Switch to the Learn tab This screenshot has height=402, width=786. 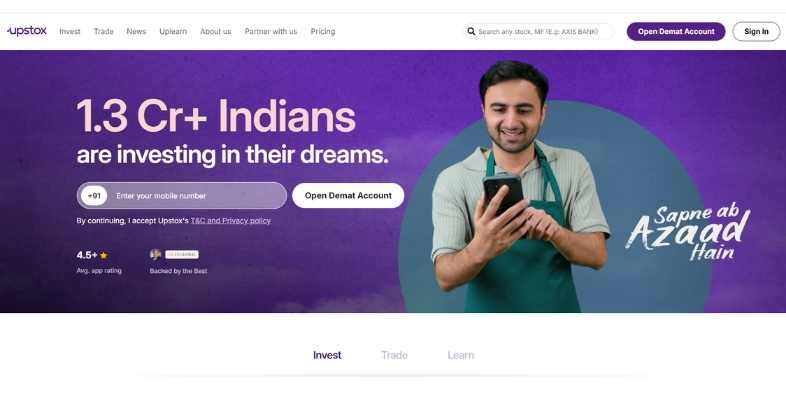(461, 355)
